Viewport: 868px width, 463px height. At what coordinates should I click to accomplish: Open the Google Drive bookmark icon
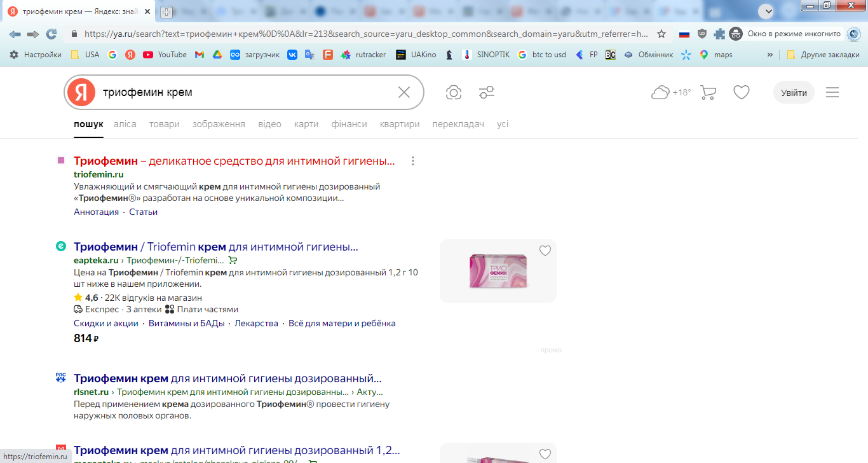217,55
